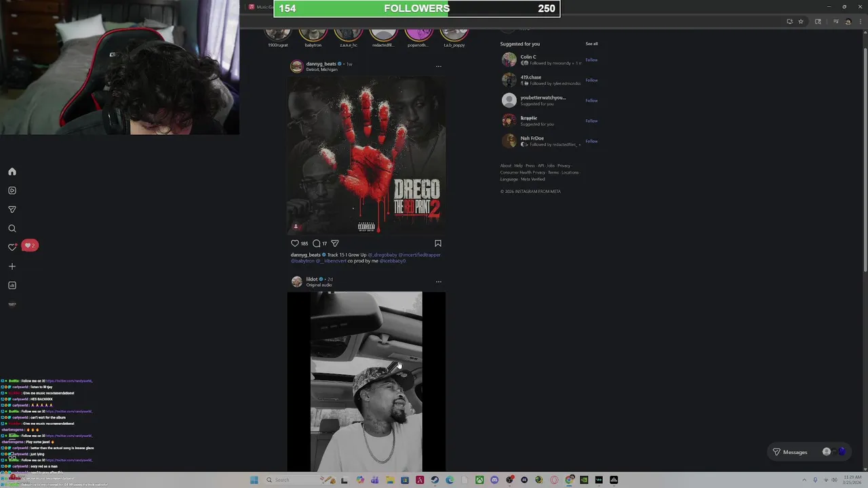Save the dannyg_beats post with the bookmark
The image size is (868, 488).
[x=438, y=243]
